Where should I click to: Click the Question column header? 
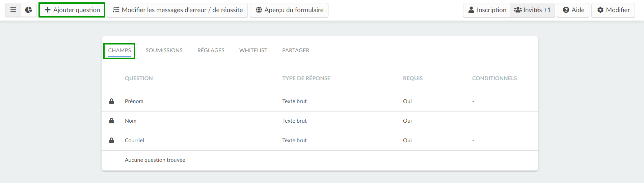tap(139, 78)
